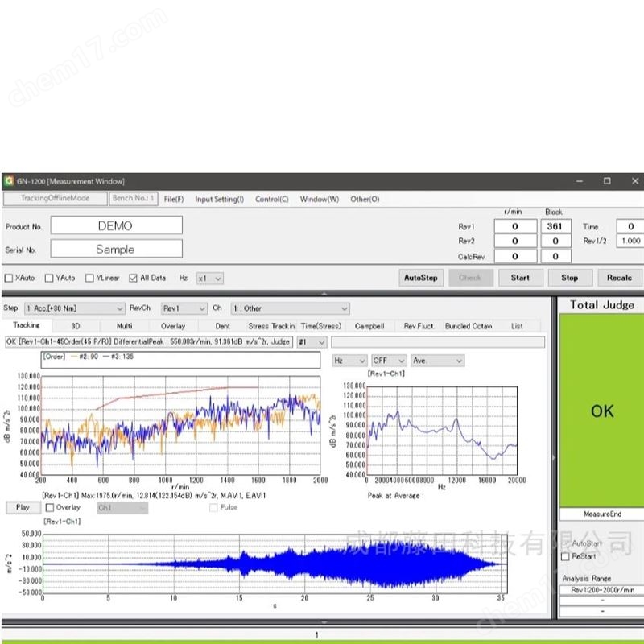The image size is (644, 644).
Task: Open the Window(W) menu
Action: [x=320, y=199]
